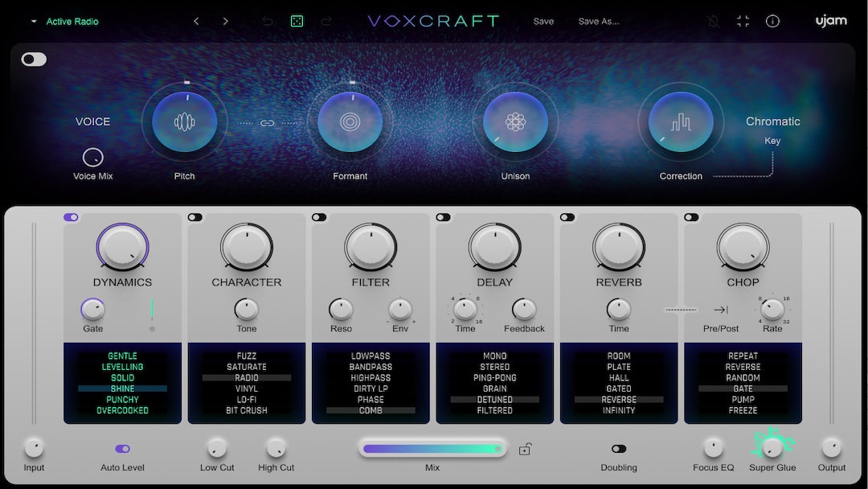
Task: Adjust the Mix slider
Action: 432,448
